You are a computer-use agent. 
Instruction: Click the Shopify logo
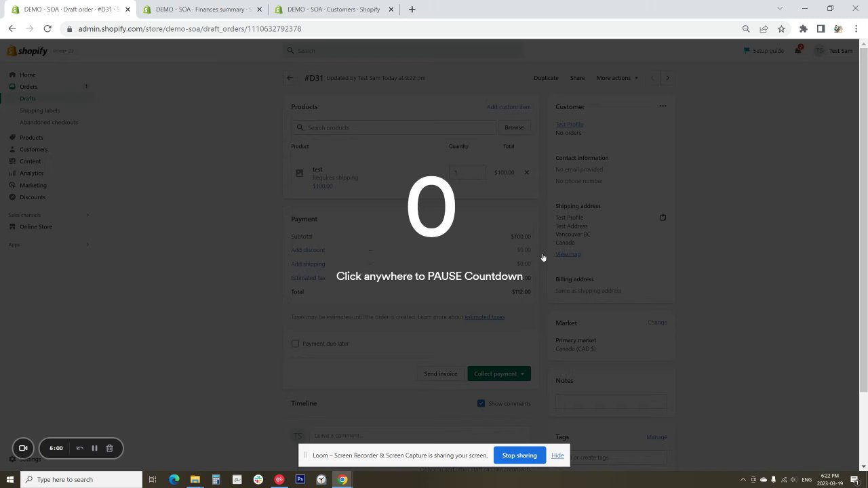(27, 51)
